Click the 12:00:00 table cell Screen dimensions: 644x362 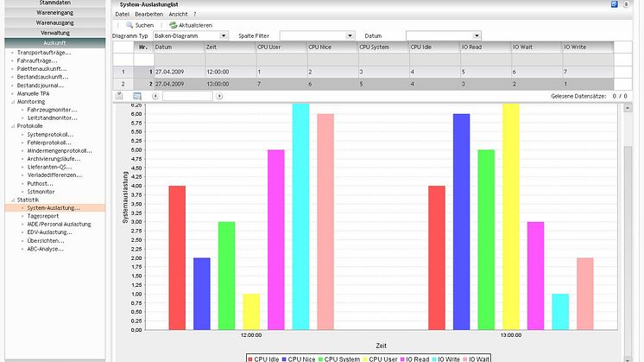[x=230, y=72]
